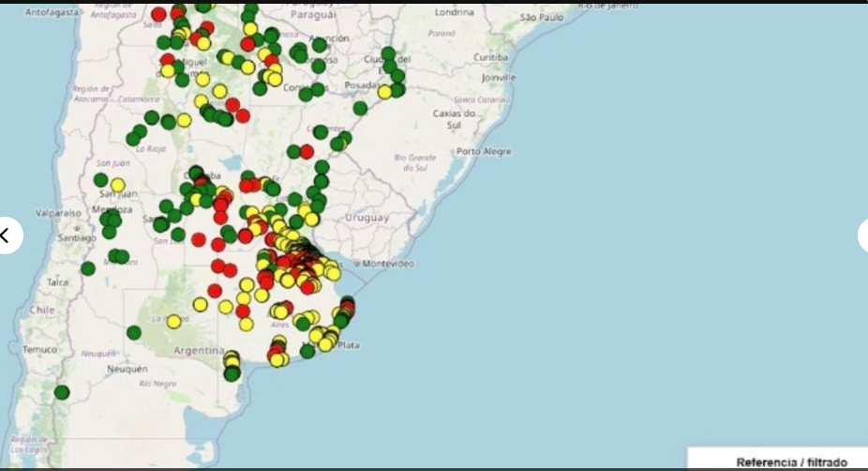Select the green marker southeast of Posadas
Screen dimensions: 868x471
360,108
